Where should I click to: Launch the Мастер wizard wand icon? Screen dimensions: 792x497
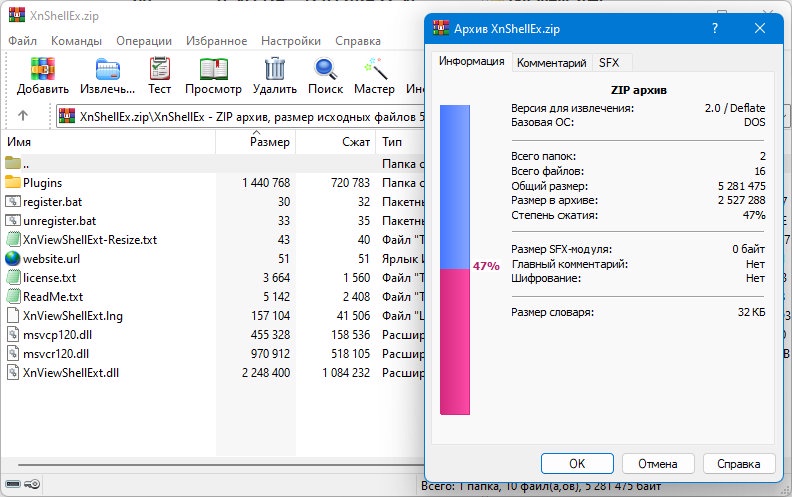click(x=375, y=68)
